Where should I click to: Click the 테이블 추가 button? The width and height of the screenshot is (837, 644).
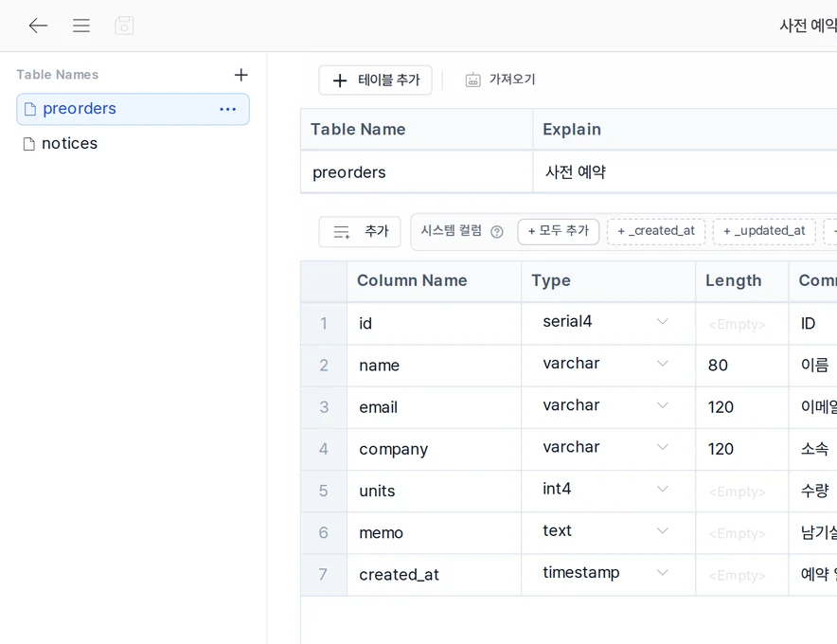[x=375, y=80]
